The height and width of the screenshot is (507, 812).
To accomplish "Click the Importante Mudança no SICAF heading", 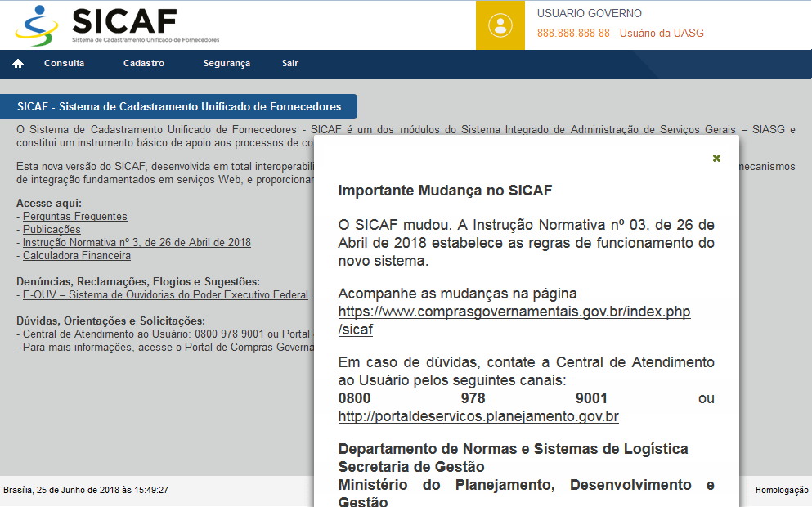I will 446,191.
